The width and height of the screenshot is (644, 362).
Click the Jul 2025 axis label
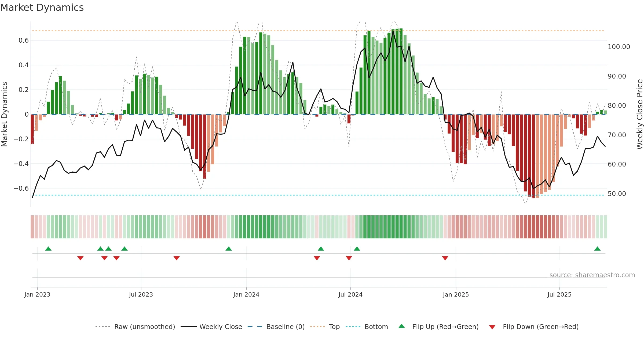(559, 294)
